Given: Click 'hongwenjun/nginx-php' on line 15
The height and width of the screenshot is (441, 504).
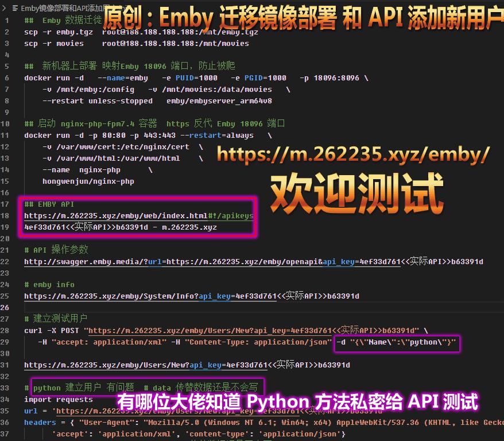Looking at the screenshot, I should 88,181.
